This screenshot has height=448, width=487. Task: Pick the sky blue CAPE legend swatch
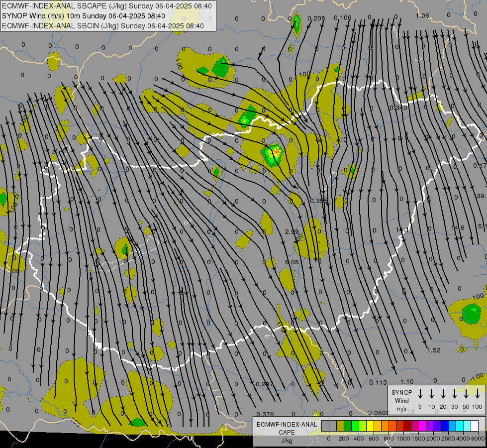click(x=452, y=426)
